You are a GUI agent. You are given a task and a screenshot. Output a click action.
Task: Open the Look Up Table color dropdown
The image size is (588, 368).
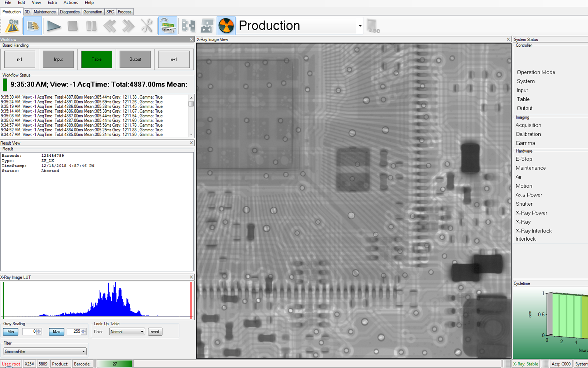(x=127, y=332)
